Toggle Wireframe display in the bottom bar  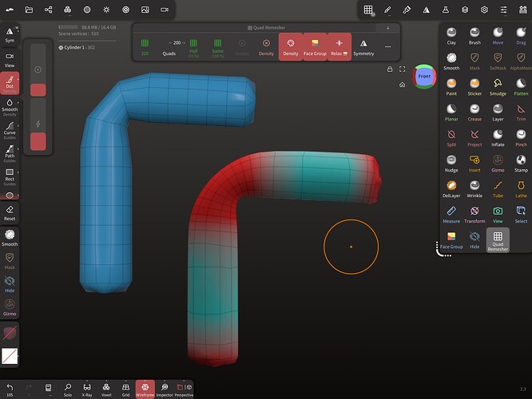pos(145,389)
